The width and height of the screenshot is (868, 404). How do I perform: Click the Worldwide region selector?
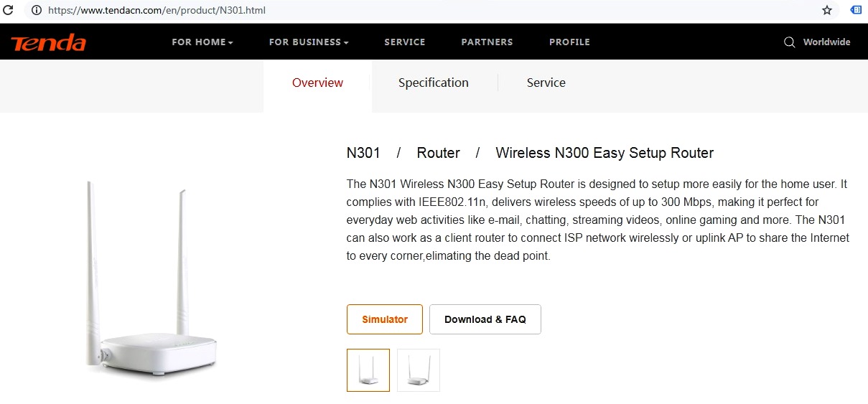pos(826,42)
